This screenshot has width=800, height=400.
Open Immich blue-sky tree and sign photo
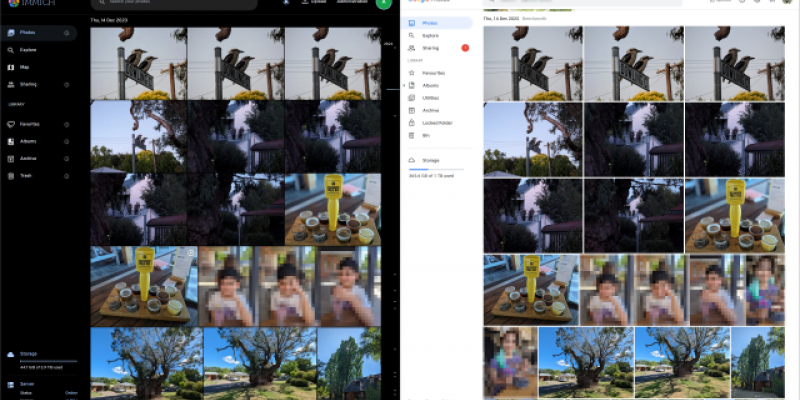tap(138, 137)
